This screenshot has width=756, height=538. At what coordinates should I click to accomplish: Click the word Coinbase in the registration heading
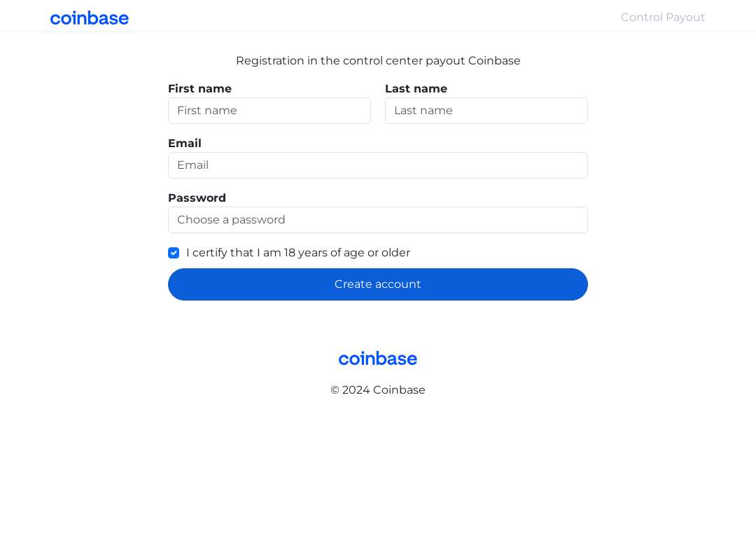(x=494, y=61)
